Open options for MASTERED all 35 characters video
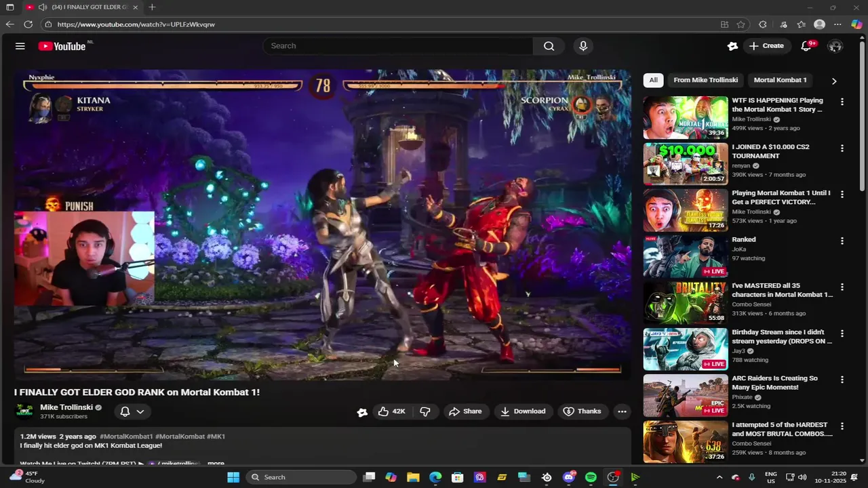This screenshot has height=488, width=868. point(842,287)
